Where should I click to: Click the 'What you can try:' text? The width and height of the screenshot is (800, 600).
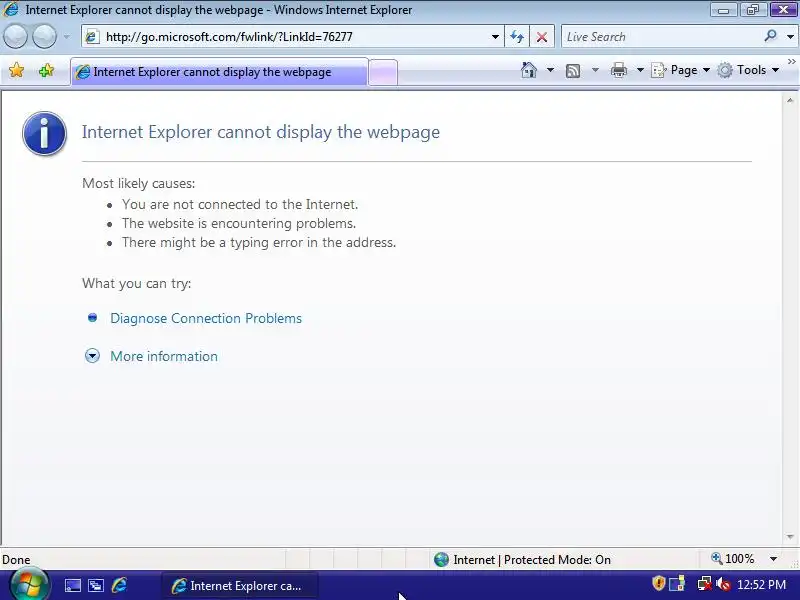pyautogui.click(x=137, y=284)
